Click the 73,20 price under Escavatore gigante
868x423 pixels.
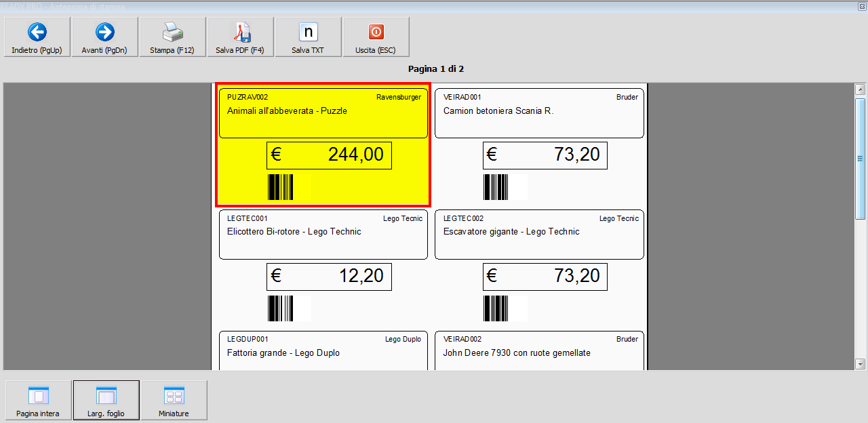[x=545, y=277]
